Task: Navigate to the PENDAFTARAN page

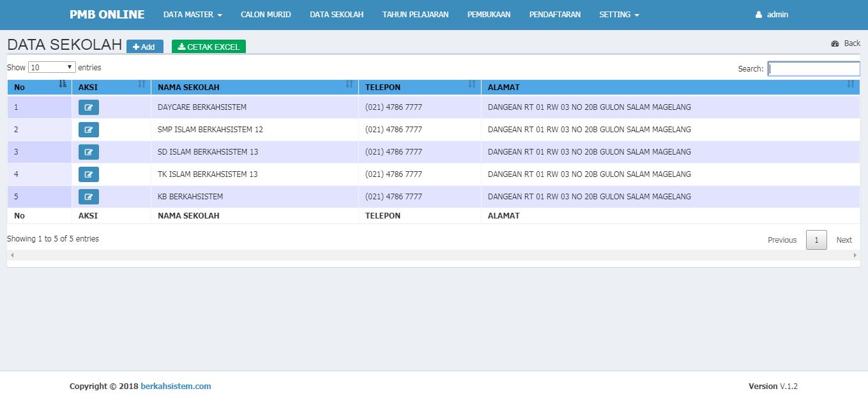Action: pos(554,15)
